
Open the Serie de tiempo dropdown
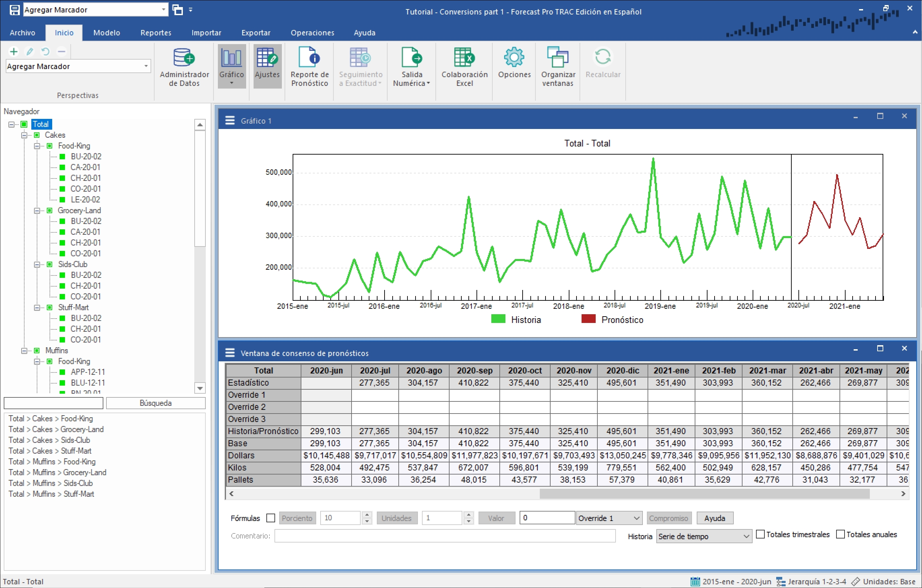point(703,536)
